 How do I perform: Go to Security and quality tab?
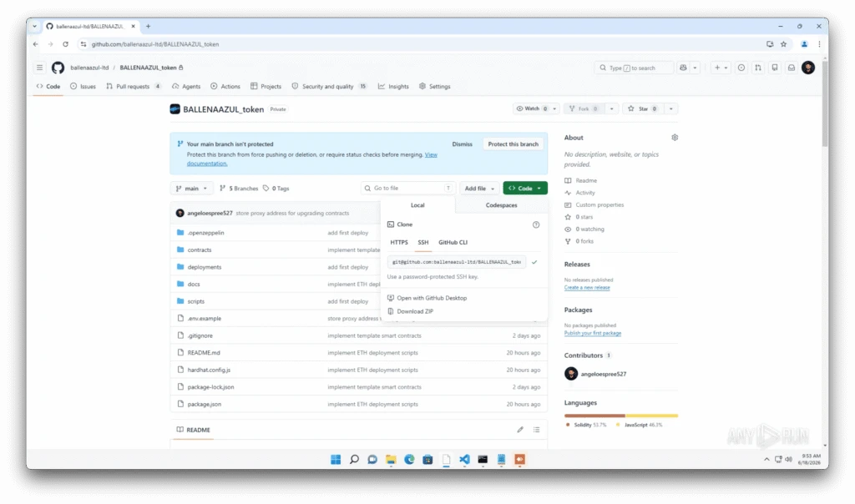(329, 87)
